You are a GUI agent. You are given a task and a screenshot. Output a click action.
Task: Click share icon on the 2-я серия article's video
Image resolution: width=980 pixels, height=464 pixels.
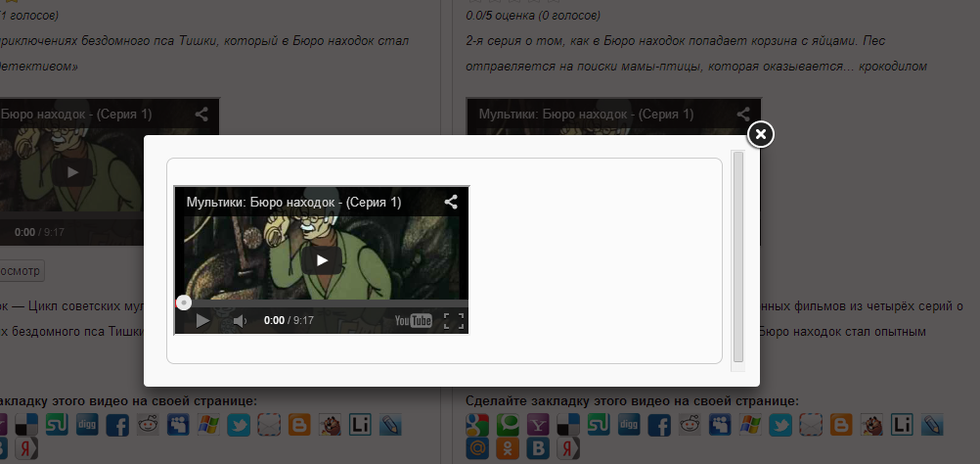pyautogui.click(x=743, y=115)
